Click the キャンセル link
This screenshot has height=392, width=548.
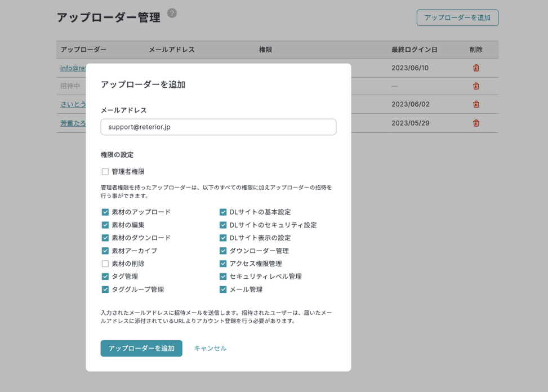point(210,348)
